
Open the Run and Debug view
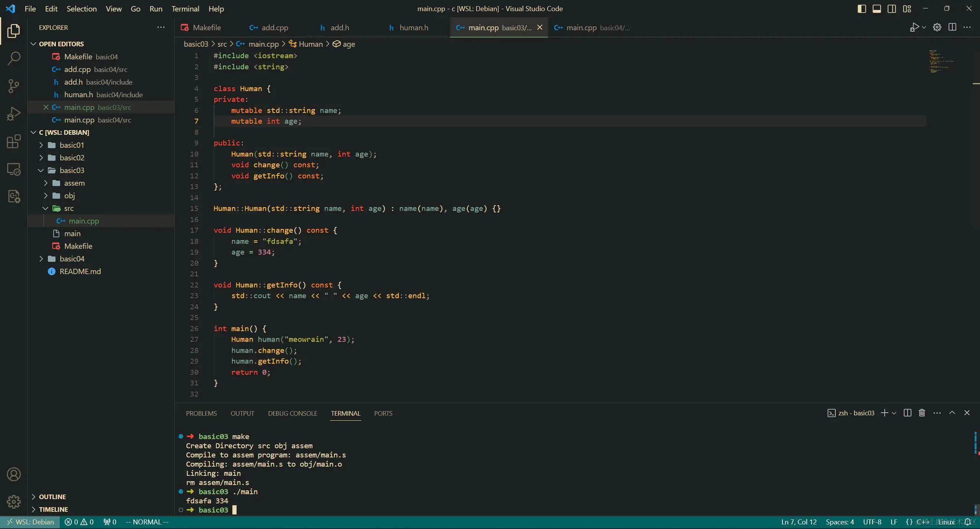[14, 114]
